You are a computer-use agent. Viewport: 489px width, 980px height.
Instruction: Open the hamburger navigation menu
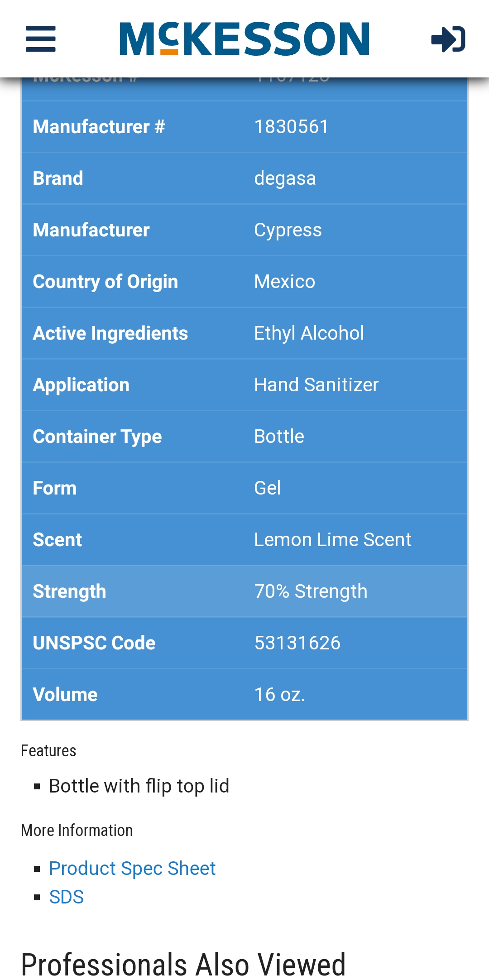(41, 39)
